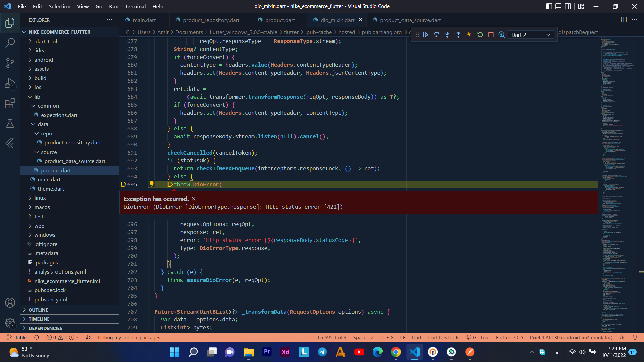This screenshot has width=644, height=362.
Task: Select device Pixel 4 API 30 status item
Action: click(x=571, y=338)
